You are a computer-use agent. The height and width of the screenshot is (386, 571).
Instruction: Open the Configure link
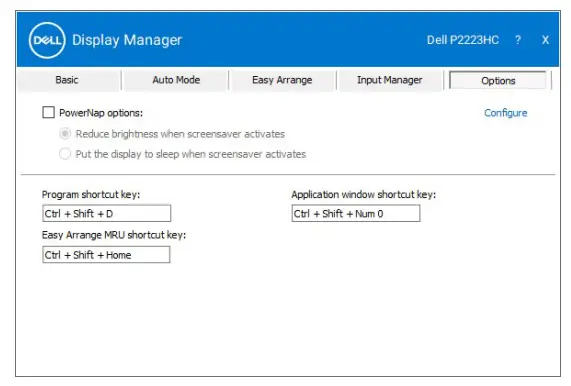[x=505, y=113]
